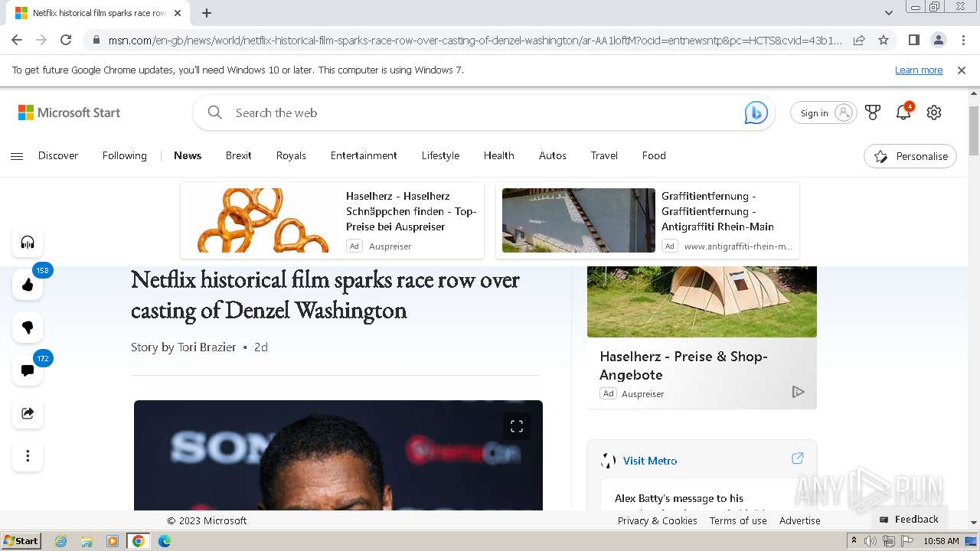
Task: Open the settings gear icon
Action: (x=934, y=112)
